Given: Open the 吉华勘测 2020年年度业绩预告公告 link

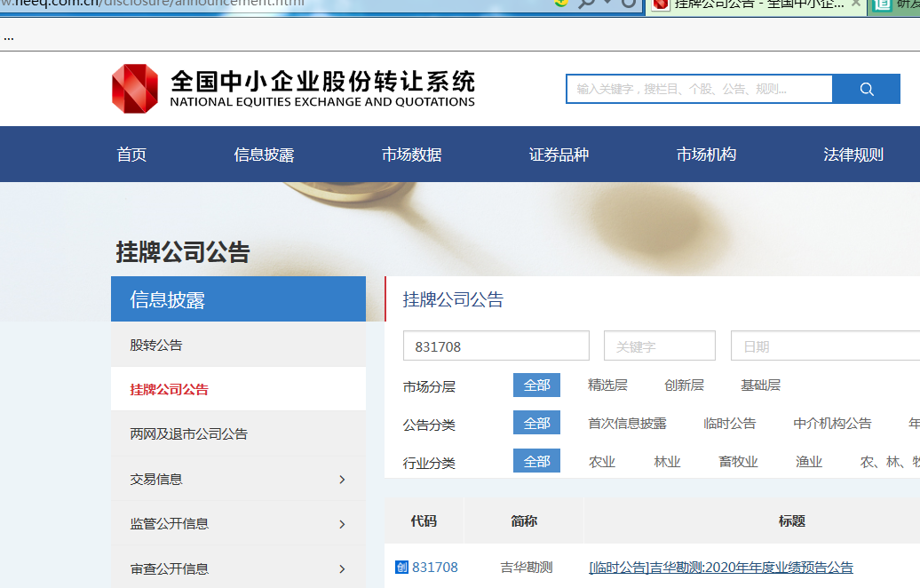Looking at the screenshot, I should [x=720, y=568].
